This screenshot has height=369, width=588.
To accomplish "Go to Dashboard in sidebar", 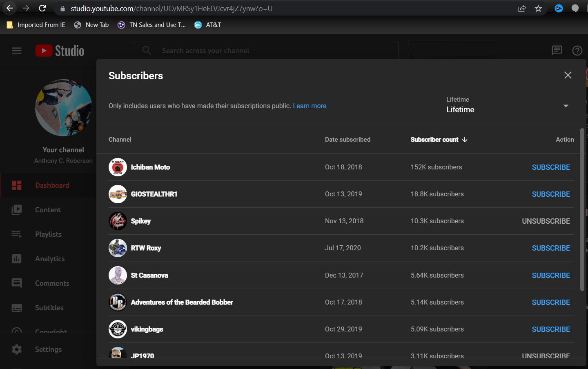I will coord(48,185).
